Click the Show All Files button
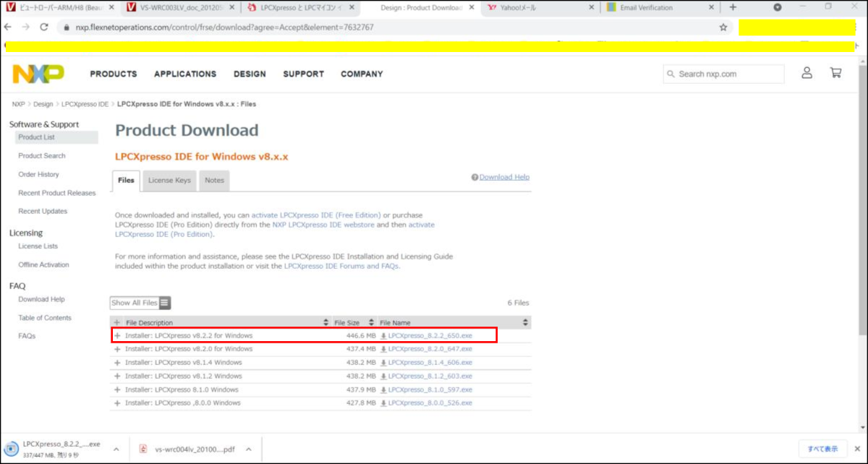Screen dimensions: 868x464 click(140, 303)
